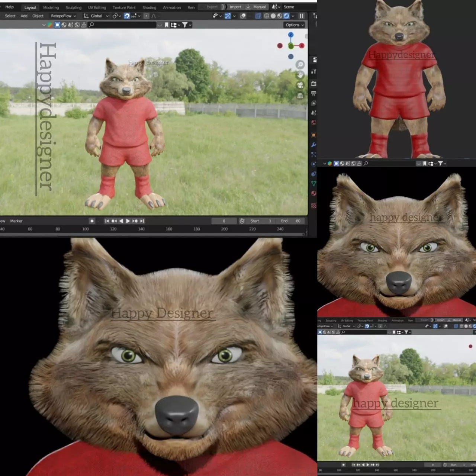Screen dimensions: 476x476
Task: Play animation in reverse in main timeline
Action: click(x=121, y=221)
